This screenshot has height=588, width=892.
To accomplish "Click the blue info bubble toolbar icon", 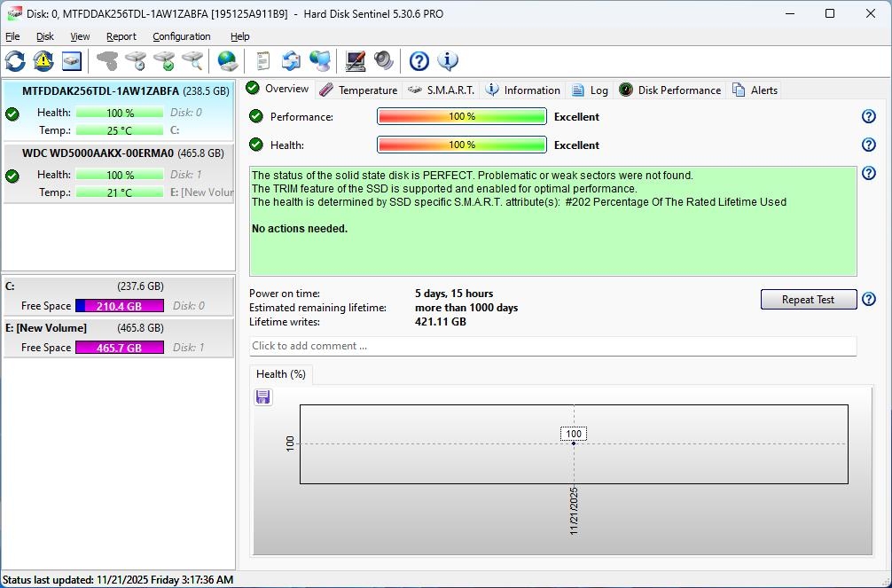I will [448, 61].
